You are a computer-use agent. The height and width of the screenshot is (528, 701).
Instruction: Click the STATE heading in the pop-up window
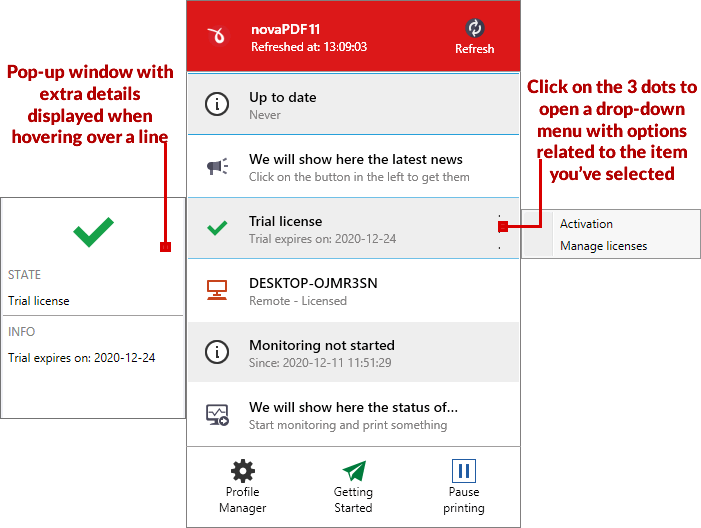pos(24,275)
